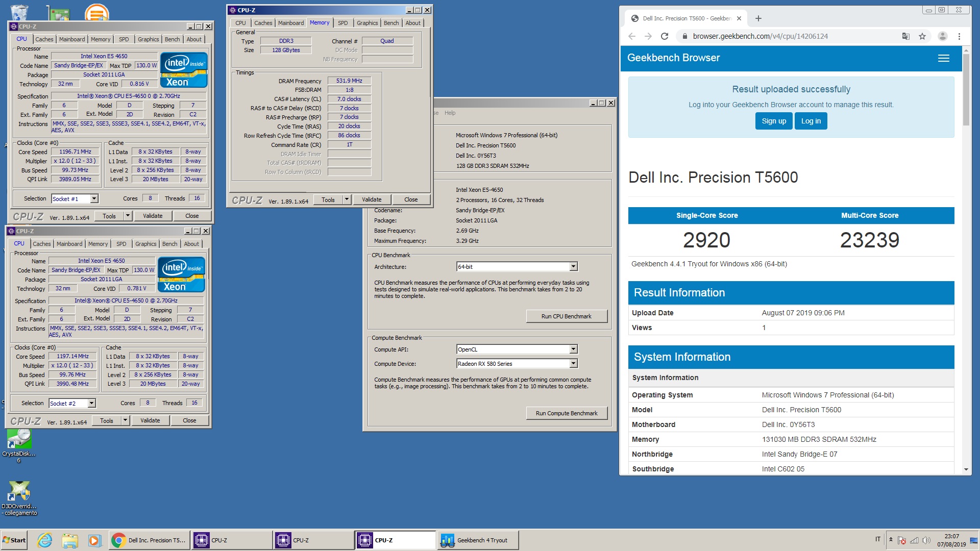This screenshot has height=551, width=980.
Task: Open Tools dropdown arrow in Socket #1 CPU-Z
Action: click(x=128, y=216)
